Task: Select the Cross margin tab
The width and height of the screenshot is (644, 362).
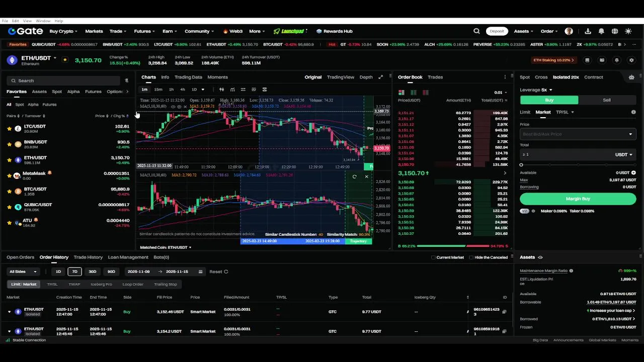Action: pos(541,77)
